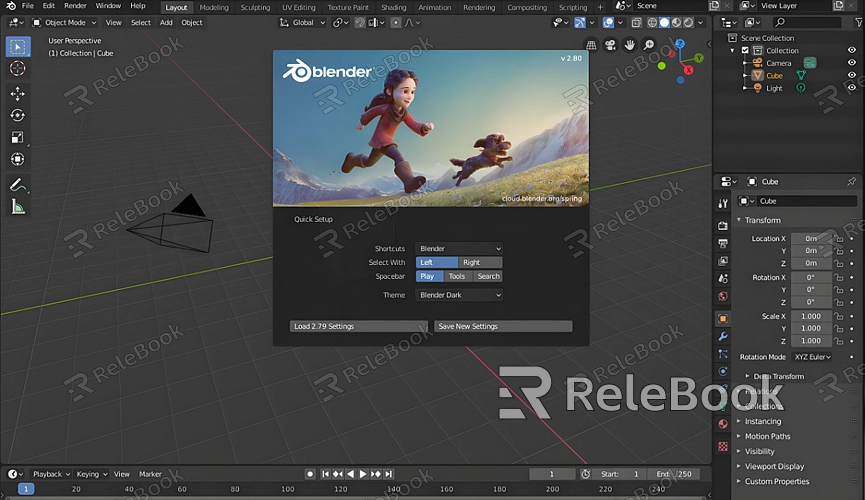Hide the Cube in viewport
The height and width of the screenshot is (500, 865).
[852, 75]
